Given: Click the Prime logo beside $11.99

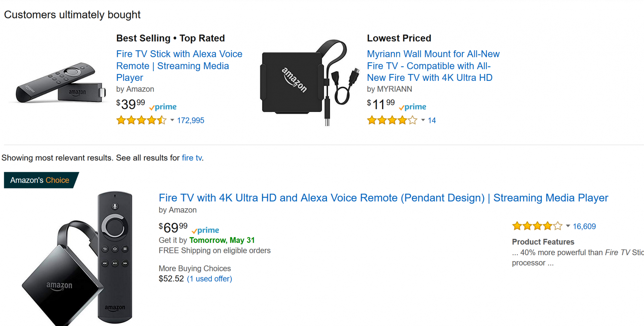Looking at the screenshot, I should 413,107.
